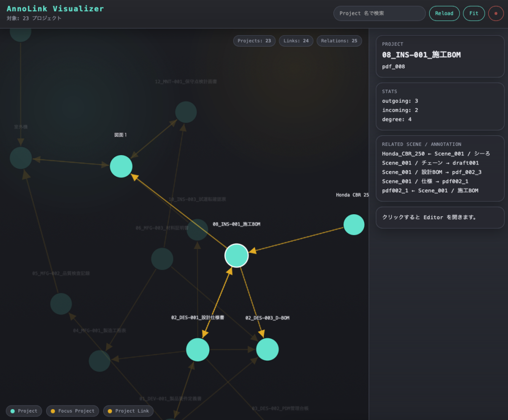Click the red record dot button

pyautogui.click(x=496, y=13)
